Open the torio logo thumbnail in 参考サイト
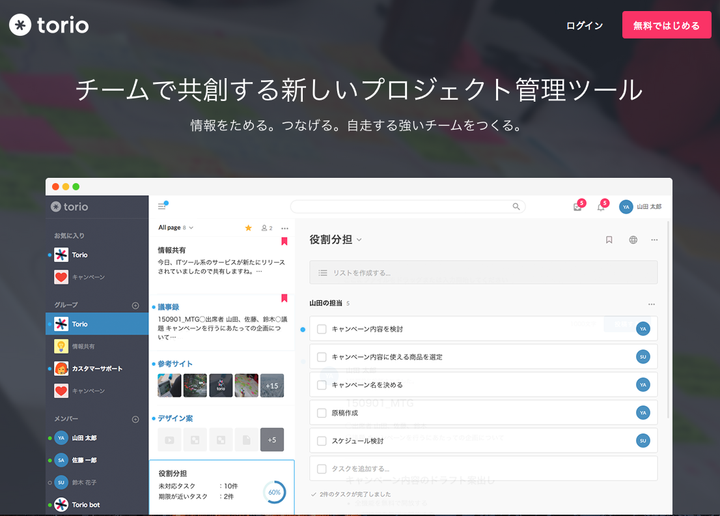Screen dimensions: 720x516 point(221,385)
